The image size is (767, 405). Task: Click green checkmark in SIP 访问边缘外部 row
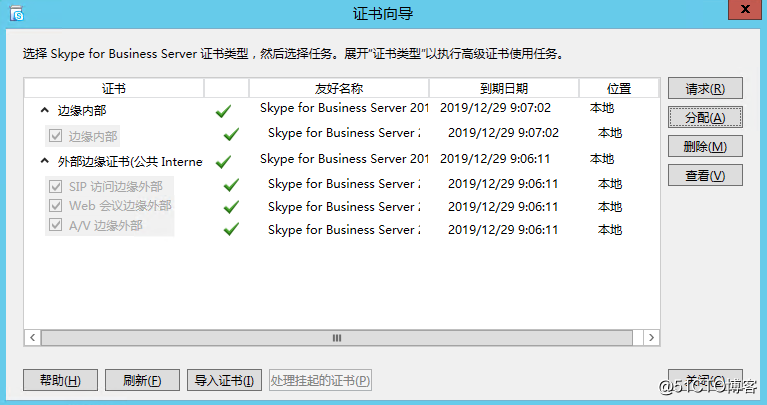coord(231,185)
